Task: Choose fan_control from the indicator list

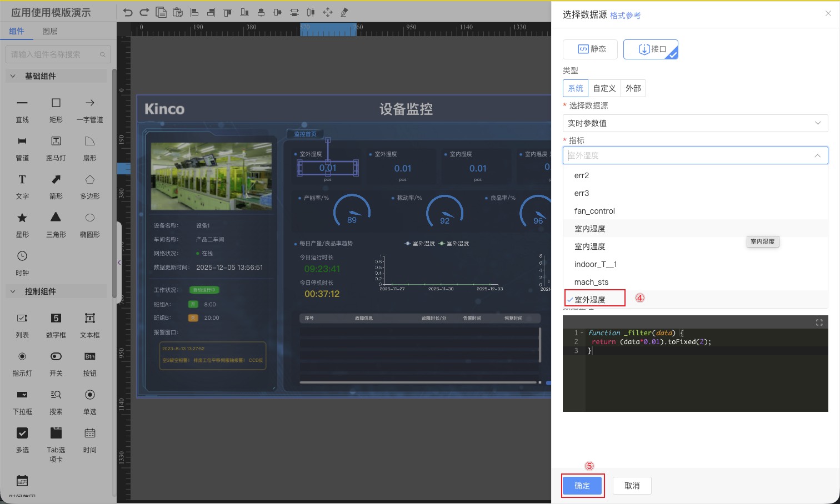Action: point(594,211)
